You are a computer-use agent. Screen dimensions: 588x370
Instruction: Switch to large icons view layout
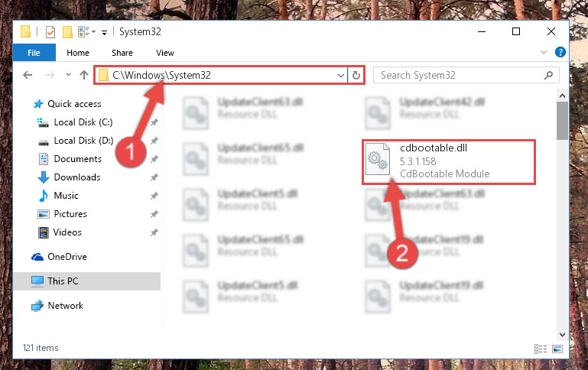click(x=557, y=349)
